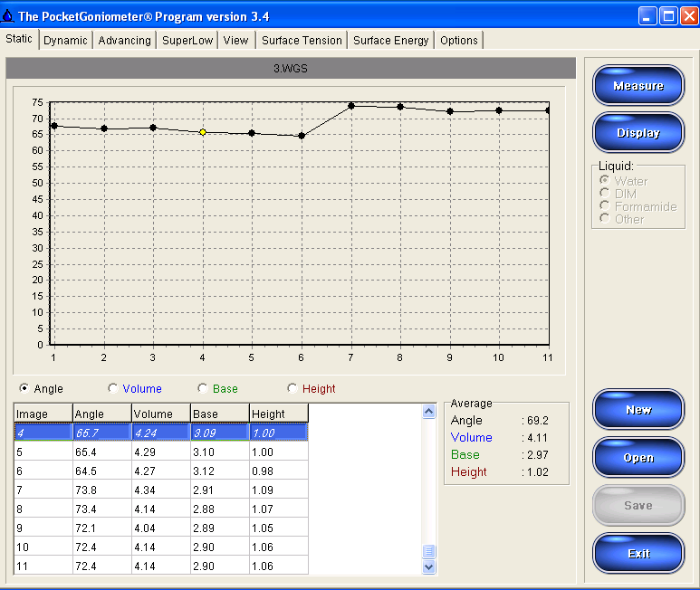Select the highlighted yellow data point 4
Image resolution: width=700 pixels, height=590 pixels.
pyautogui.click(x=203, y=132)
